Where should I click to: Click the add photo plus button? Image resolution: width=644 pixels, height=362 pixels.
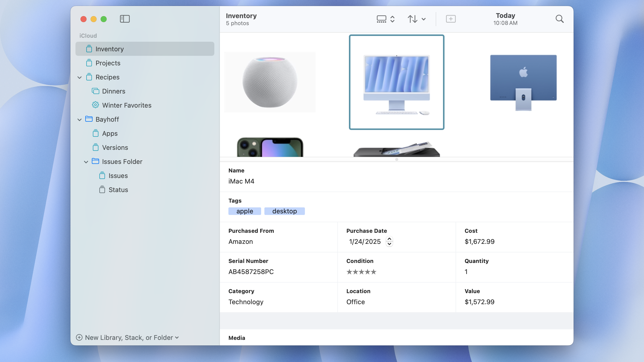click(451, 19)
